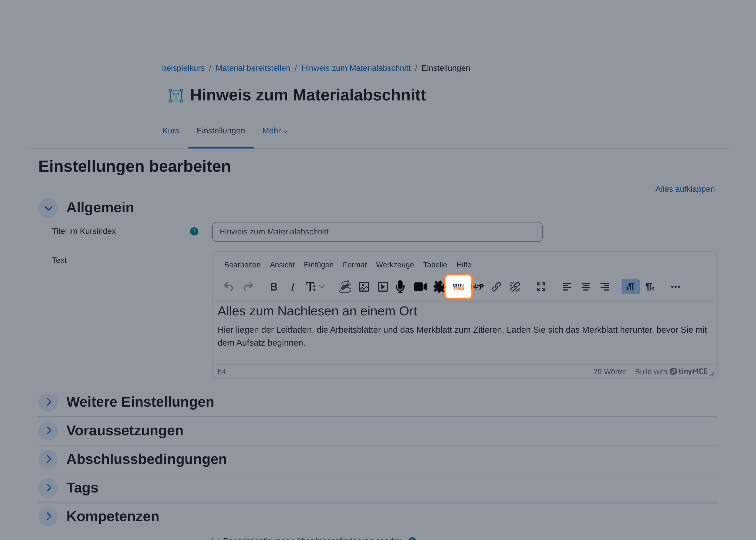The height and width of the screenshot is (540, 756).
Task: Click the remove link icon
Action: (x=515, y=287)
